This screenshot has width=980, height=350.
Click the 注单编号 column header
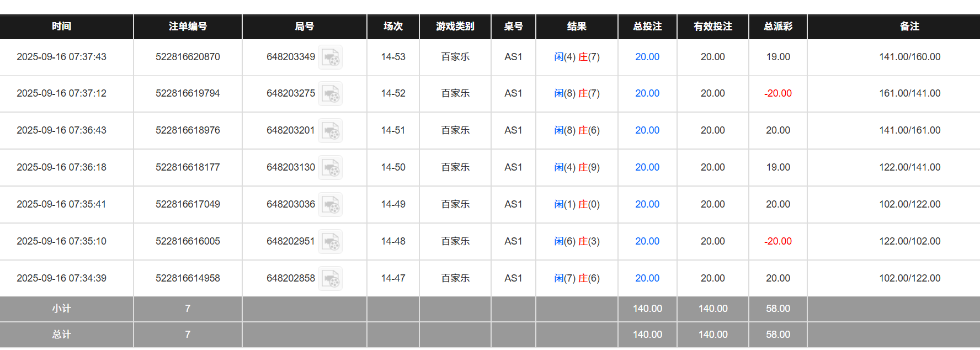[188, 26]
